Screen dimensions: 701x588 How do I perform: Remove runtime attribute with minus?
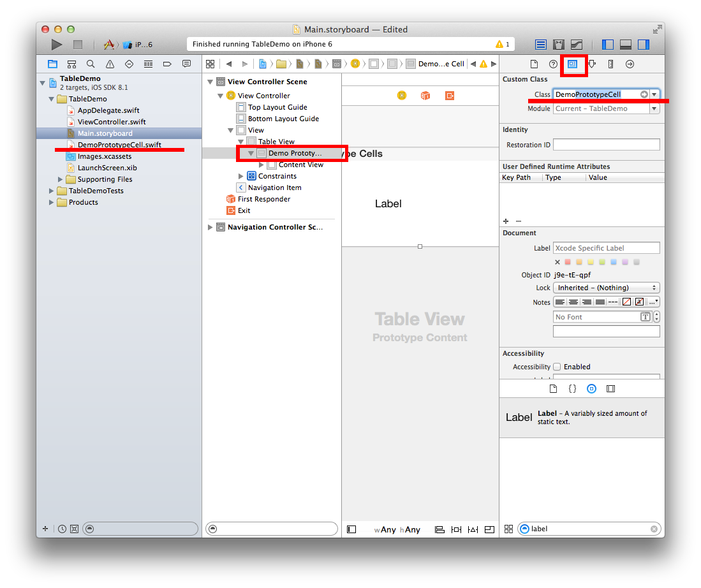[x=519, y=221]
